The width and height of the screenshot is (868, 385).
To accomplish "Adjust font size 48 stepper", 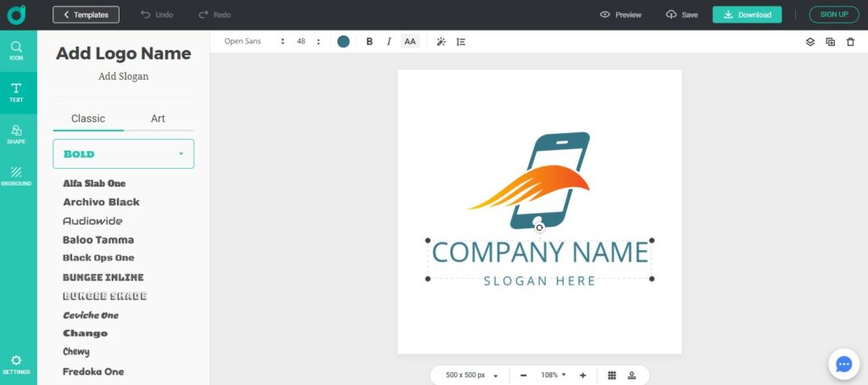I will pyautogui.click(x=319, y=42).
